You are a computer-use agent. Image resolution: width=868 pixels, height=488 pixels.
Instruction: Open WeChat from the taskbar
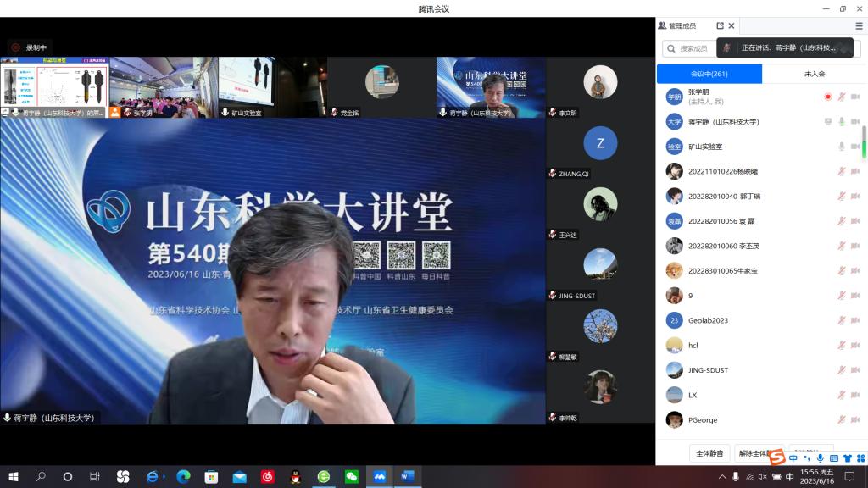point(351,477)
